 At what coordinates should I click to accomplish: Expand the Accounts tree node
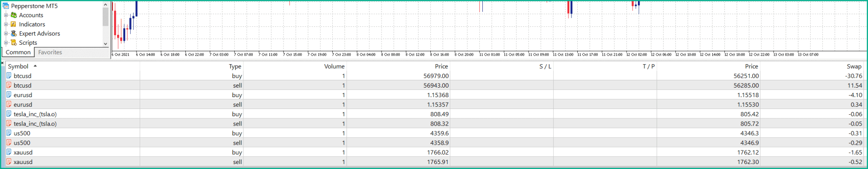[6, 15]
